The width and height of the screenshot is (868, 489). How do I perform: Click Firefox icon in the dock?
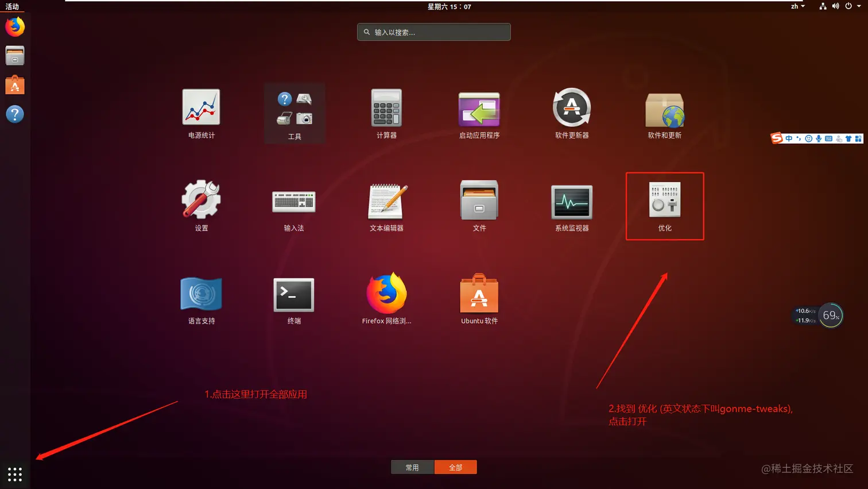(15, 26)
